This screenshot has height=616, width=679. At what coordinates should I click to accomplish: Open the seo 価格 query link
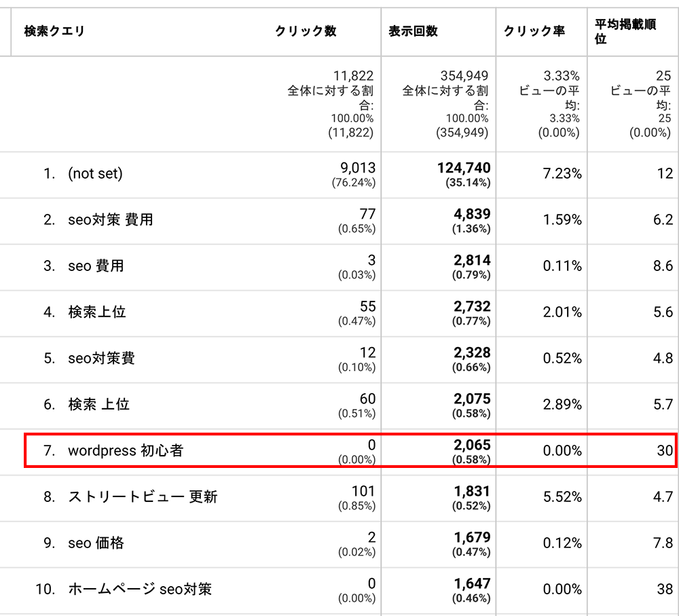(96, 543)
